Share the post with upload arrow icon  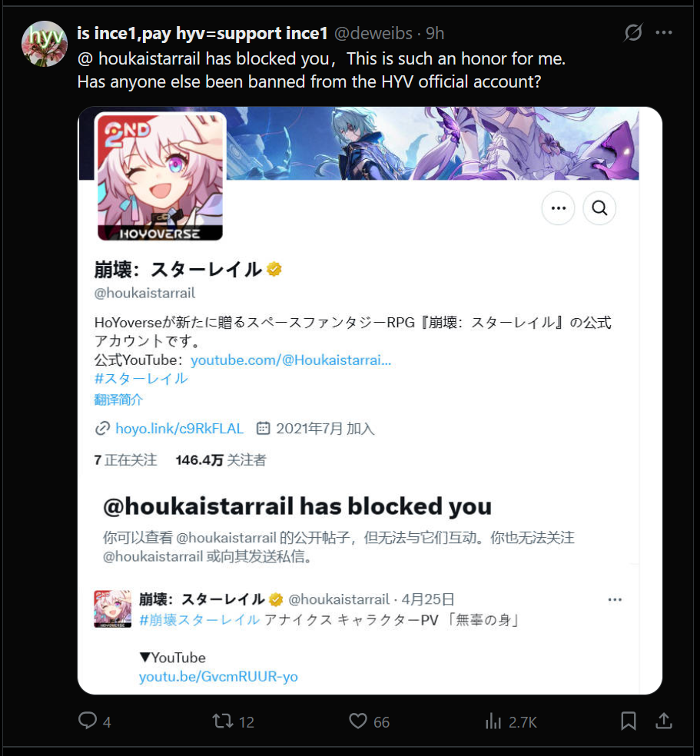(664, 721)
